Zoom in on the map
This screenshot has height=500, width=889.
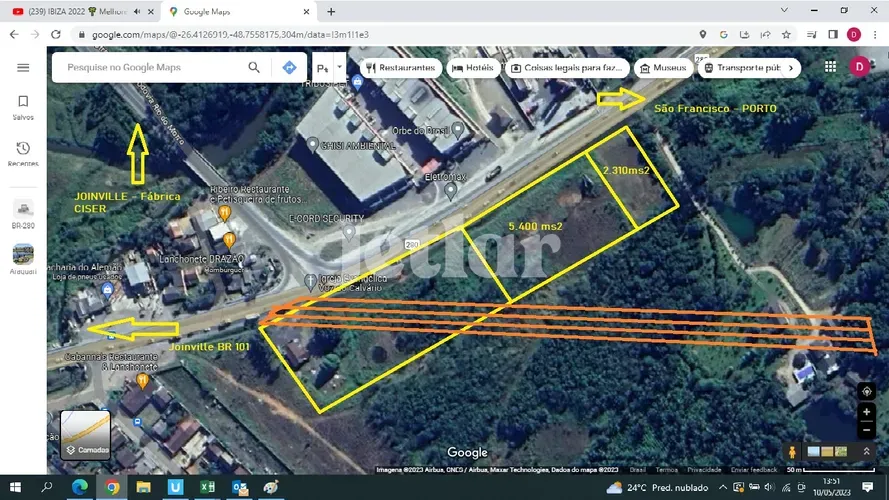pyautogui.click(x=866, y=412)
